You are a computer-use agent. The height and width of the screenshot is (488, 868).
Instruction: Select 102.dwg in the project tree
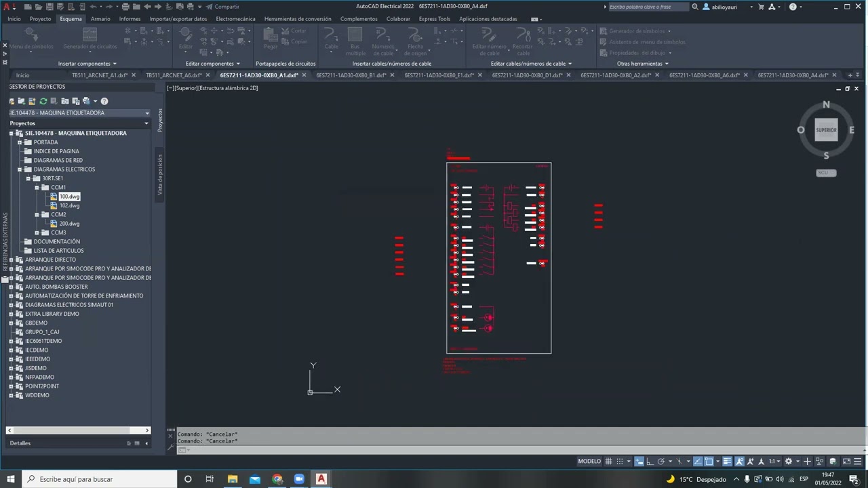[x=69, y=205]
